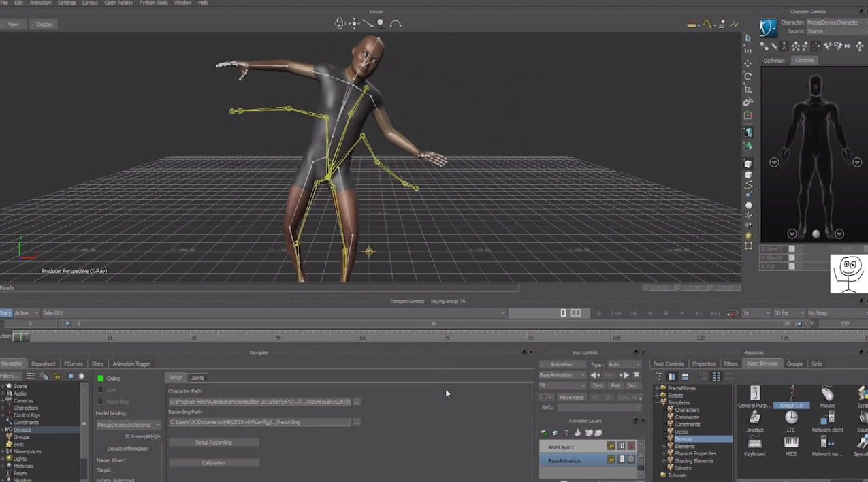868x482 pixels.
Task: Toggle mute on AnimLayer1 layer
Action: [631, 446]
